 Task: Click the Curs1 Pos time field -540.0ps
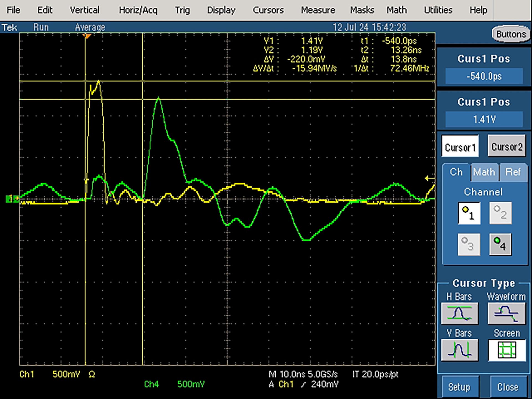tap(484, 76)
